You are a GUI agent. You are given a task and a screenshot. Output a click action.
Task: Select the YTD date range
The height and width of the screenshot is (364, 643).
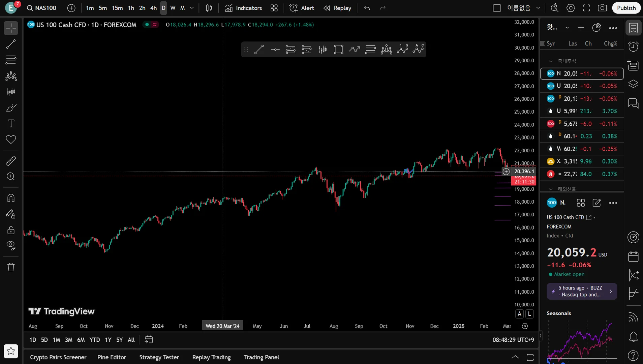tap(95, 340)
